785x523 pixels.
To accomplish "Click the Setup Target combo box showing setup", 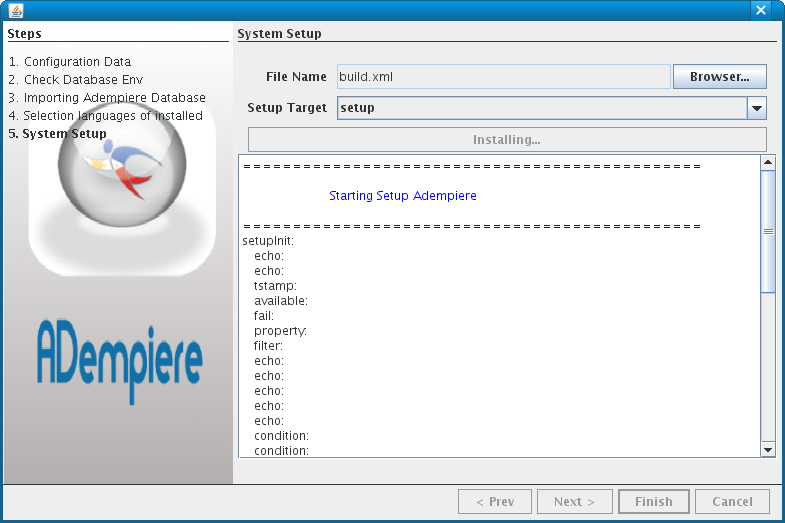I will (x=552, y=108).
